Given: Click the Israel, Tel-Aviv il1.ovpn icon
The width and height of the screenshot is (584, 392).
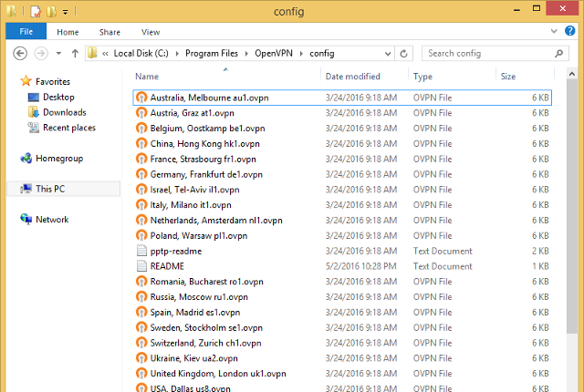Looking at the screenshot, I should [x=141, y=190].
